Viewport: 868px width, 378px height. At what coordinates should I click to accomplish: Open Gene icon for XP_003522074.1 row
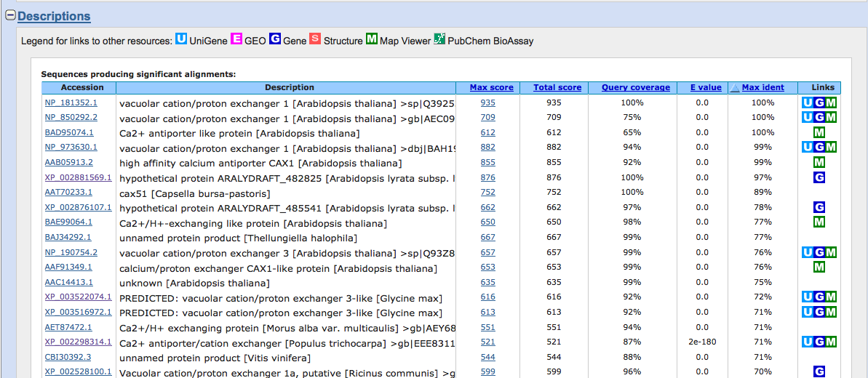(819, 297)
